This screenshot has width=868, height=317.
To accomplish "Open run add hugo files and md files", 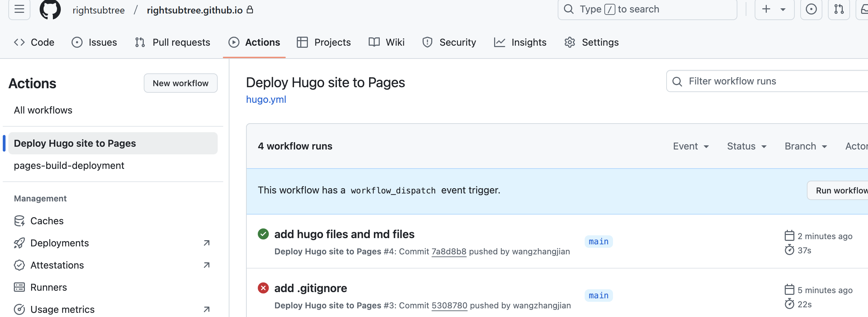I will [x=344, y=234].
